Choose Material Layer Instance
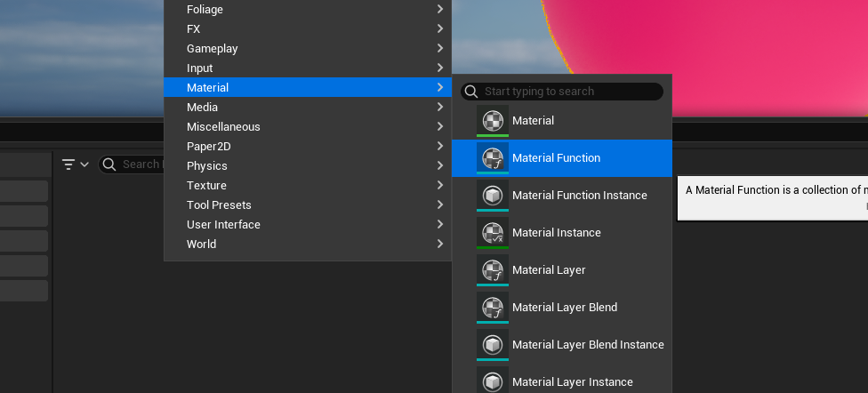The width and height of the screenshot is (868, 393). [562, 379]
